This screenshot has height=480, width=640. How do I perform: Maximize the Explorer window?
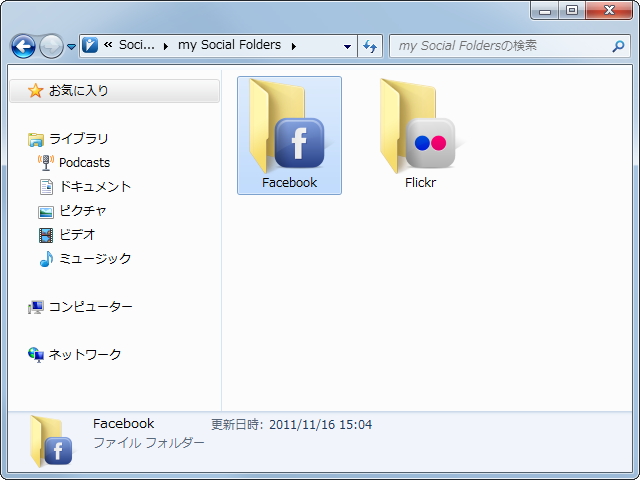coord(572,11)
